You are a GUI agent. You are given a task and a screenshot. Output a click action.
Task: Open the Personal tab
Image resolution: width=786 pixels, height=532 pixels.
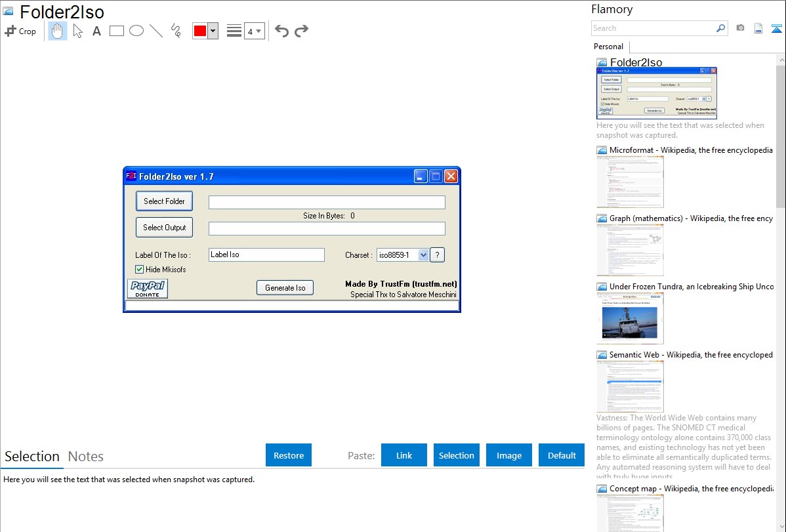[x=608, y=47]
